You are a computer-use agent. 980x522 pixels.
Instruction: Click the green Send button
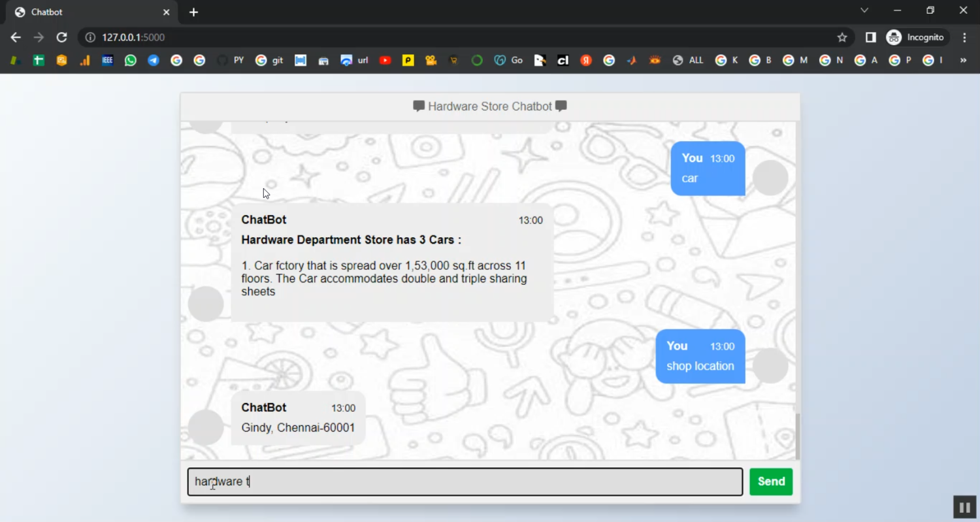click(771, 481)
